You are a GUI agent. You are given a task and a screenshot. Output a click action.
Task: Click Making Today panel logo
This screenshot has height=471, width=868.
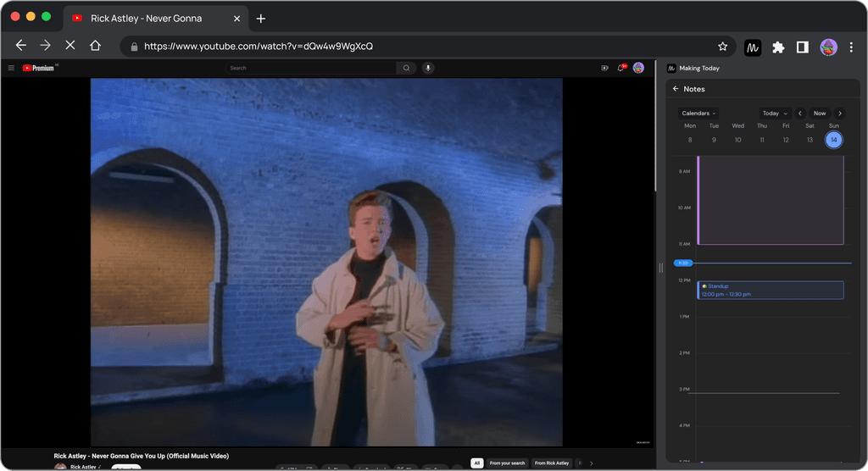[x=671, y=68]
